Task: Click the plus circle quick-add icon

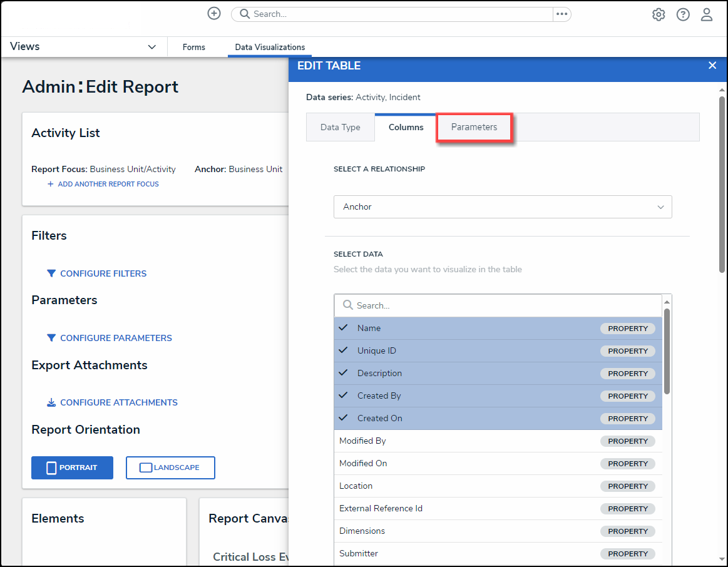Action: click(214, 14)
